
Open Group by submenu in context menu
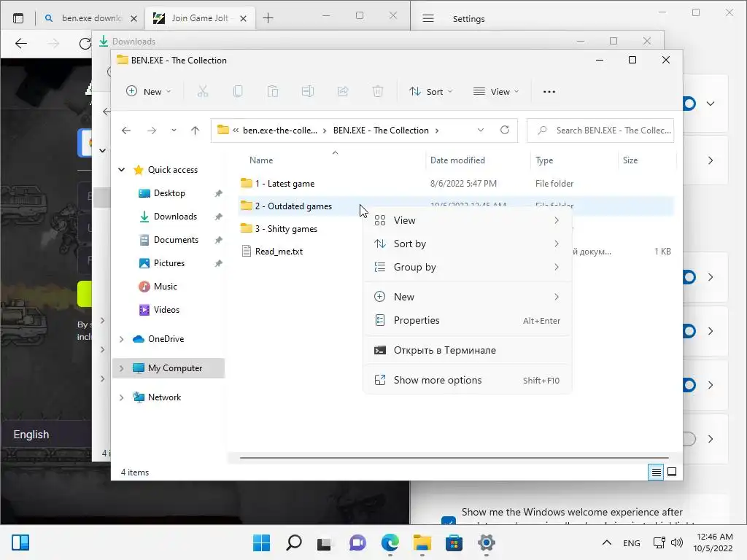point(468,267)
